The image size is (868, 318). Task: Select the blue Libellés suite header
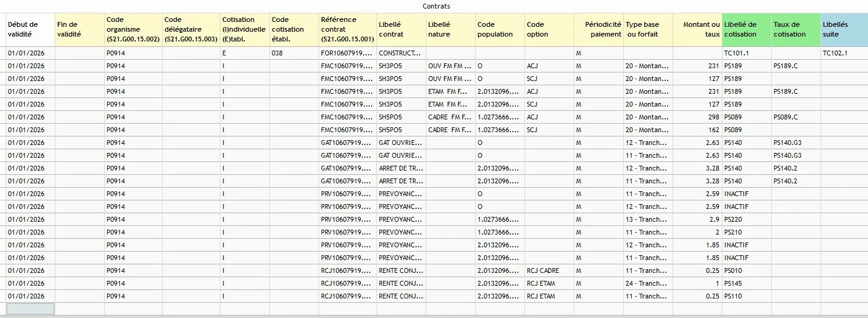click(844, 30)
